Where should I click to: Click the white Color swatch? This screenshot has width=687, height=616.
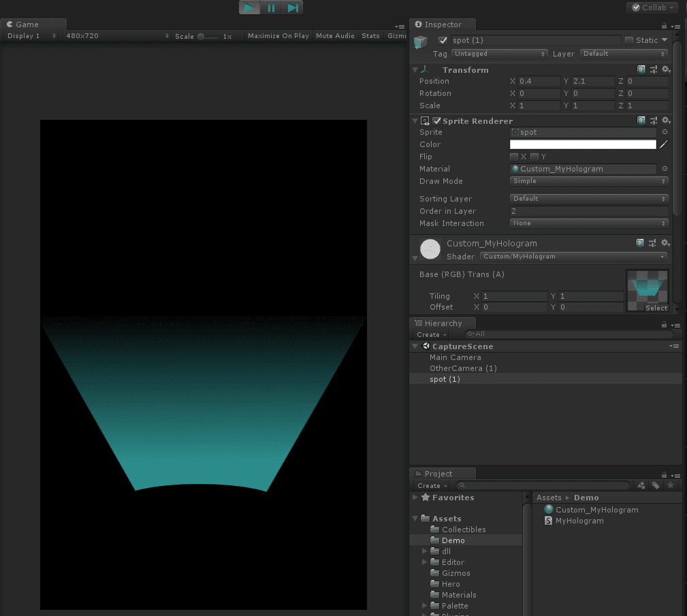point(582,144)
